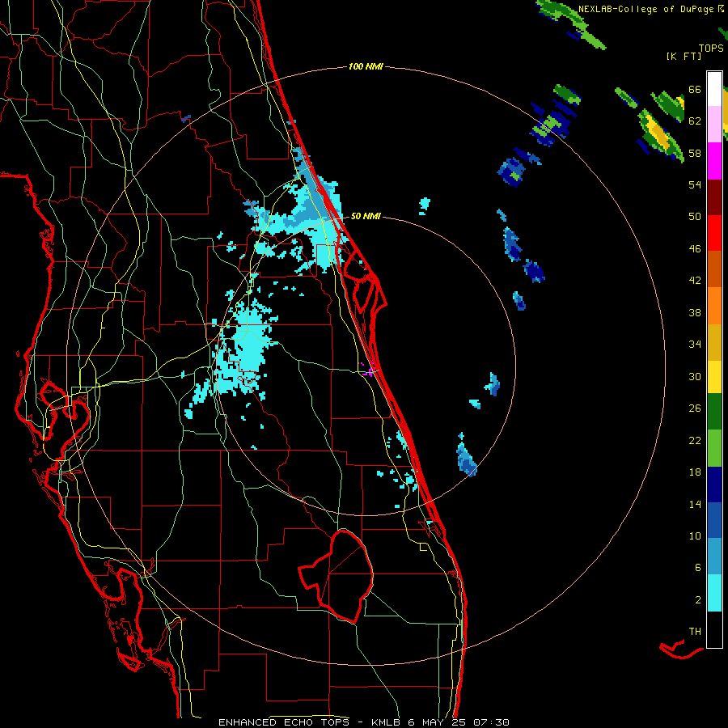
Task: Click the 50 NMI range ring label
Action: 366,216
